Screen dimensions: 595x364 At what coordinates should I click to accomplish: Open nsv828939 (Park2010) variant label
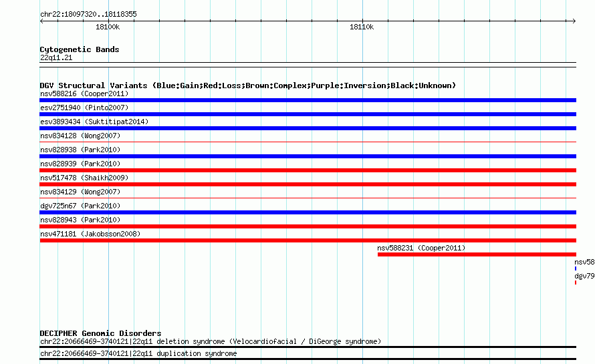pos(80,164)
